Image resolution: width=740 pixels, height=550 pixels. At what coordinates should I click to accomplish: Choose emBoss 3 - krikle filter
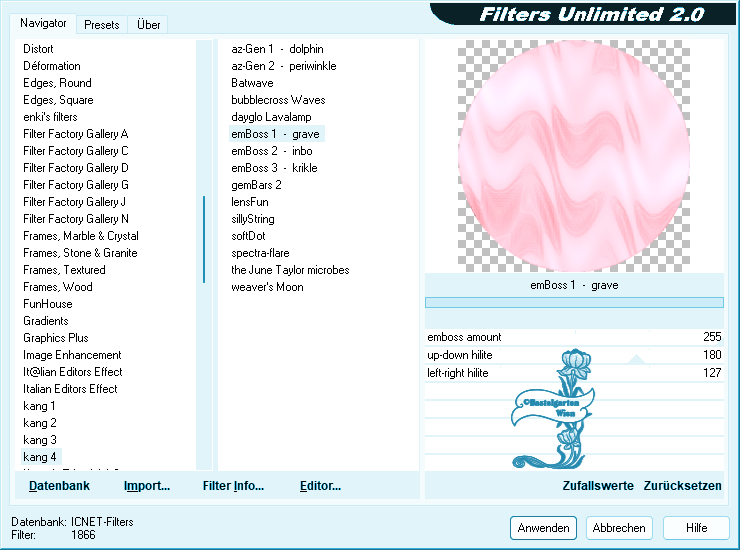point(274,168)
